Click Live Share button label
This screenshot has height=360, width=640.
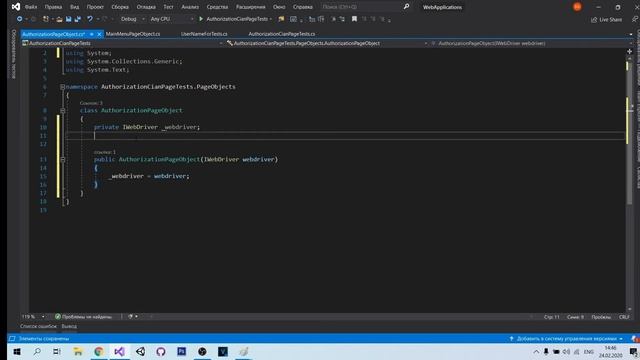pos(611,20)
